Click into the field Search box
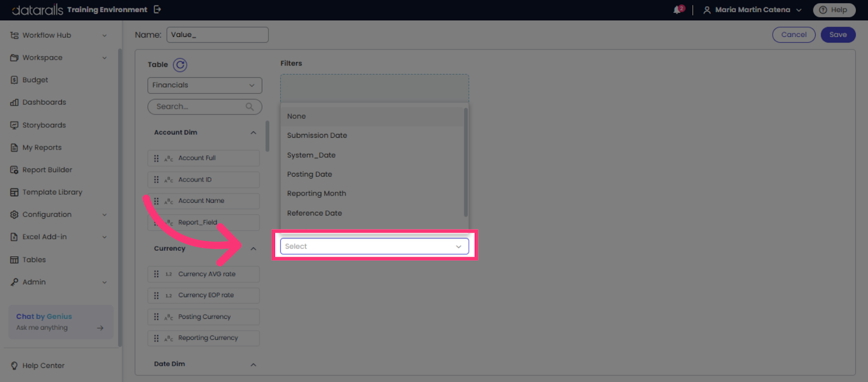The image size is (868, 382). click(205, 107)
